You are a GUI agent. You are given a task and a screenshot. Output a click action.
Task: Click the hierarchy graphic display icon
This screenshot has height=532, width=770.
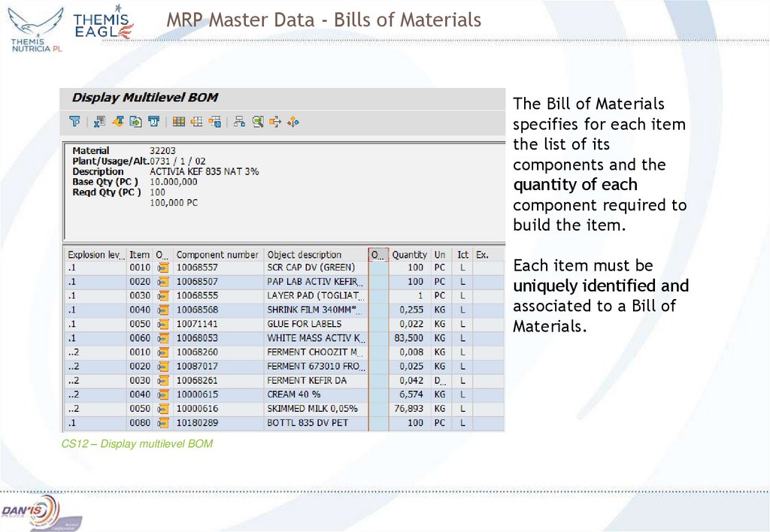point(241,122)
